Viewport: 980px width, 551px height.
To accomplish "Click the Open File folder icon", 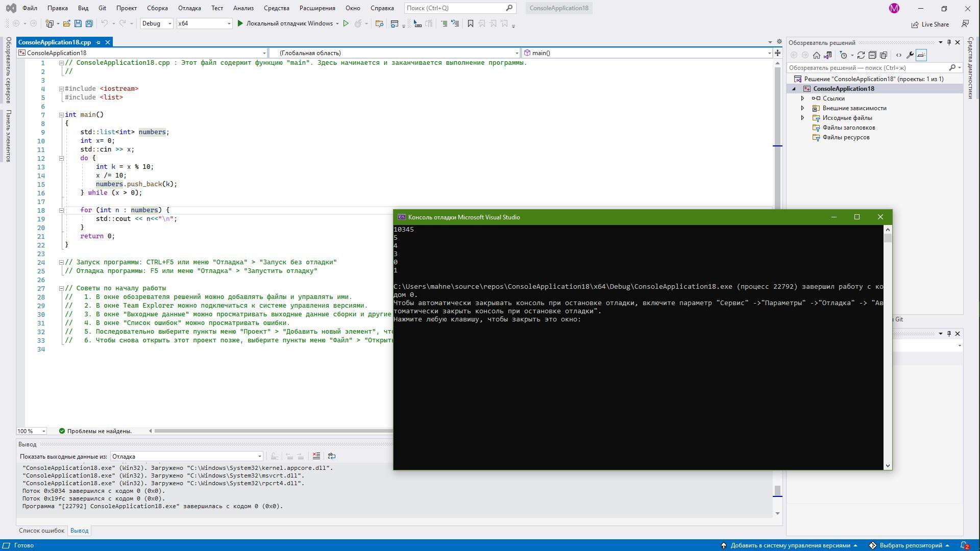I will [x=67, y=23].
